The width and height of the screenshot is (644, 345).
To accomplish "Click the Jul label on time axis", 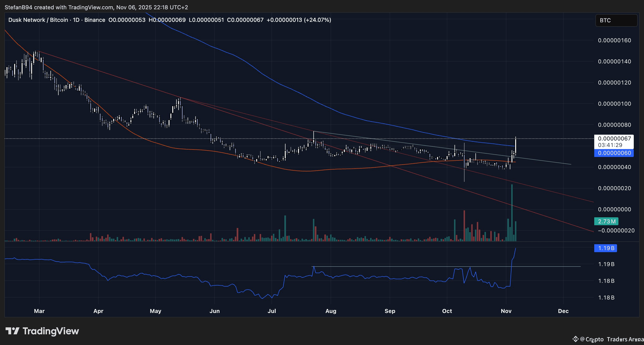I will pyautogui.click(x=272, y=311).
